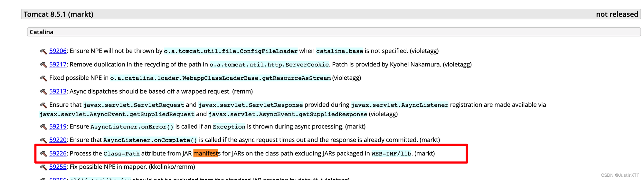This screenshot has width=644, height=180.
Task: Open bug link 59220
Action: (58, 140)
